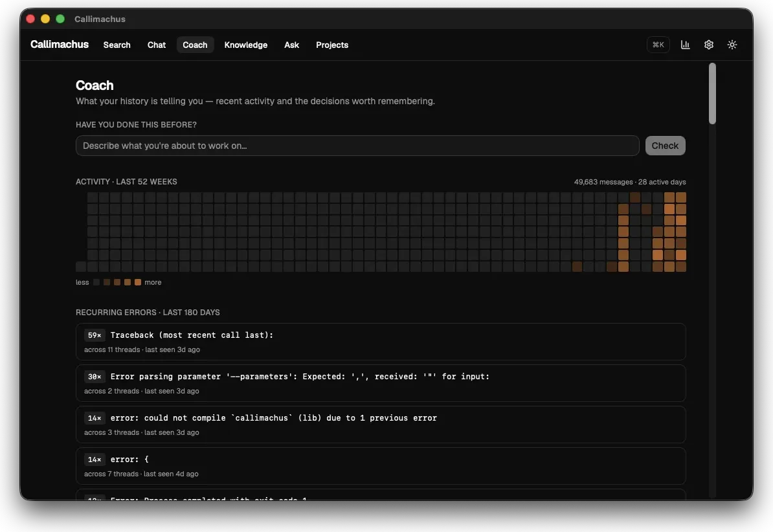Open the 14× 'error: {' card
The width and height of the screenshot is (773, 532).
[381, 466]
